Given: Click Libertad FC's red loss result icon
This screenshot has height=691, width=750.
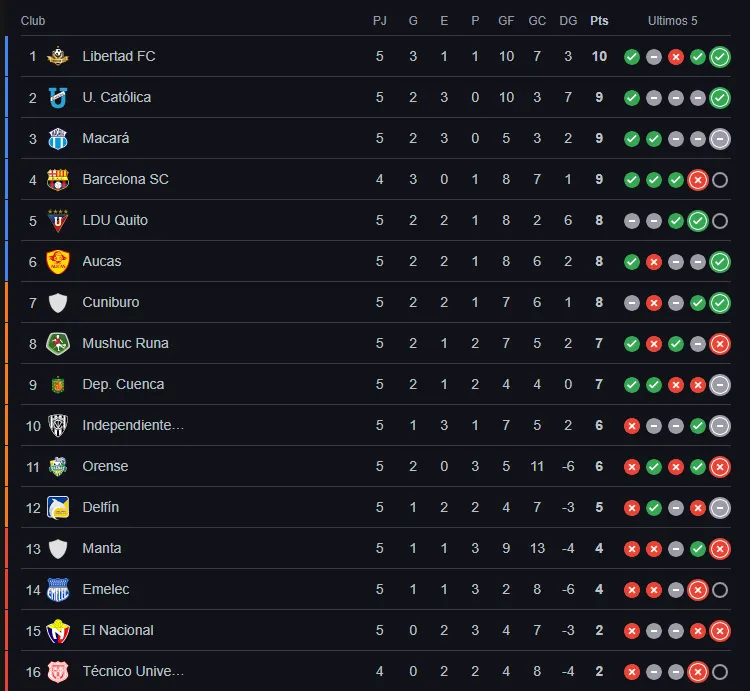Looking at the screenshot, I should point(676,57).
